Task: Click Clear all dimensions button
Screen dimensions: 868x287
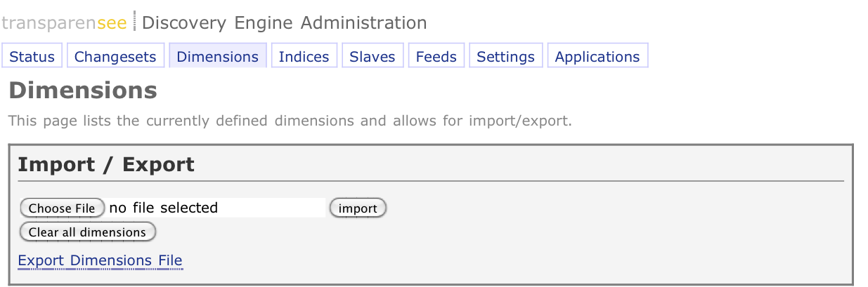Action: [88, 232]
